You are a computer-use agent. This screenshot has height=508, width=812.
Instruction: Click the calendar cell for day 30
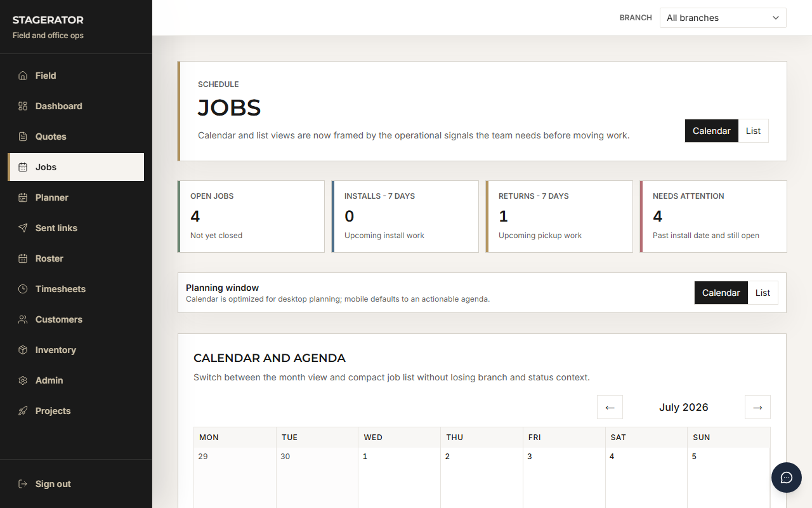[317, 478]
